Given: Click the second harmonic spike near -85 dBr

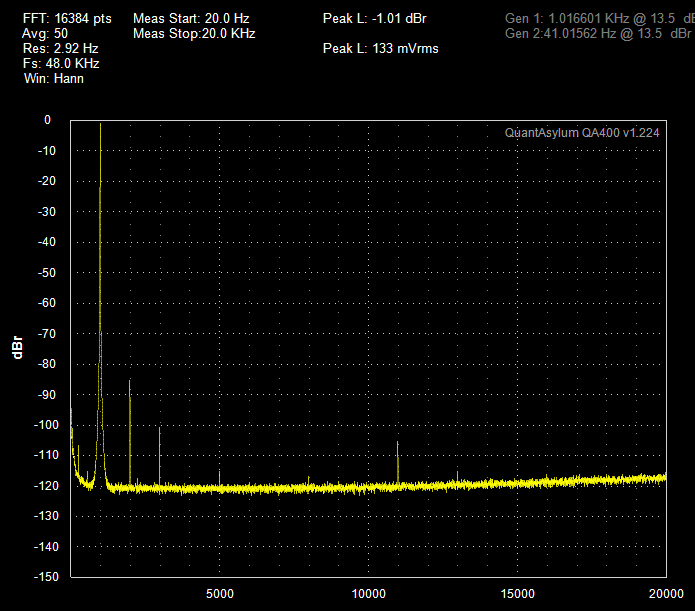Looking at the screenshot, I should point(130,432).
